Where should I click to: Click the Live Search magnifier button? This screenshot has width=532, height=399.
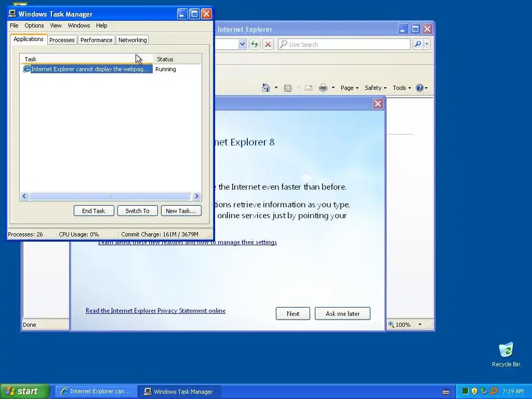click(418, 44)
